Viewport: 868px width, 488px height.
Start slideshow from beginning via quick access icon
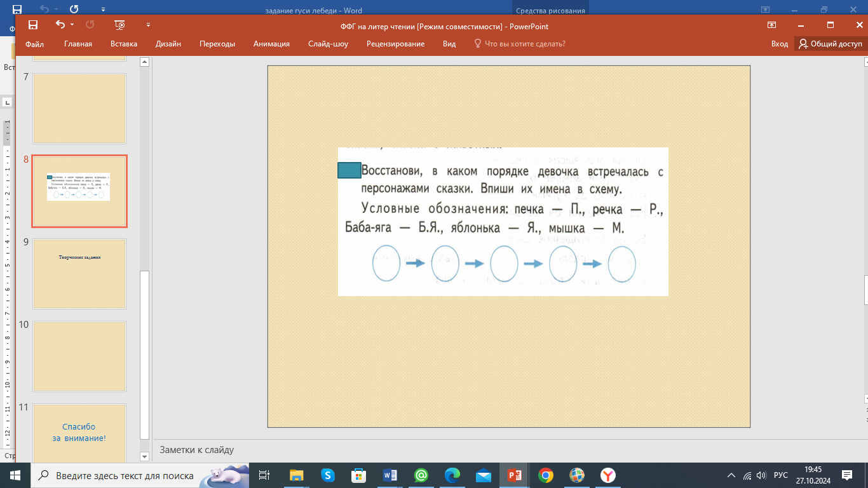pyautogui.click(x=119, y=25)
